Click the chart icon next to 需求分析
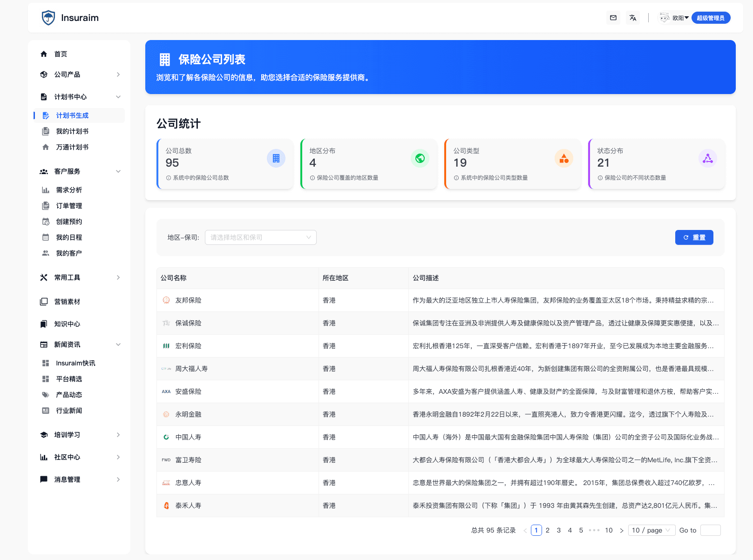 click(45, 189)
